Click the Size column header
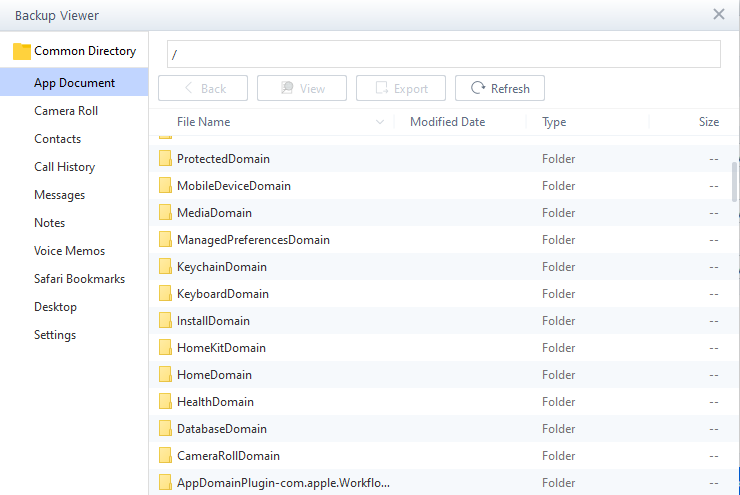The height and width of the screenshot is (495, 740). tap(709, 122)
